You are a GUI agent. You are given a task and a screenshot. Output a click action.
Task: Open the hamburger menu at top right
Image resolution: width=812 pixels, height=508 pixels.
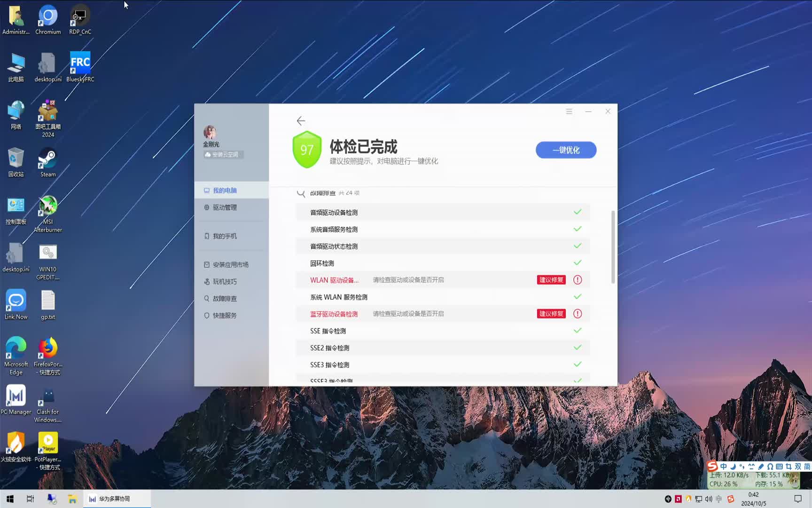tap(569, 111)
